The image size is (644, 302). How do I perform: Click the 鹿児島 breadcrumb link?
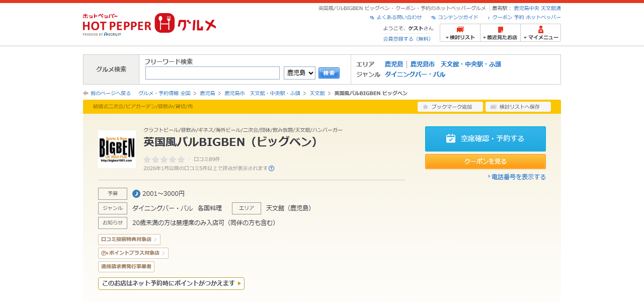click(207, 93)
